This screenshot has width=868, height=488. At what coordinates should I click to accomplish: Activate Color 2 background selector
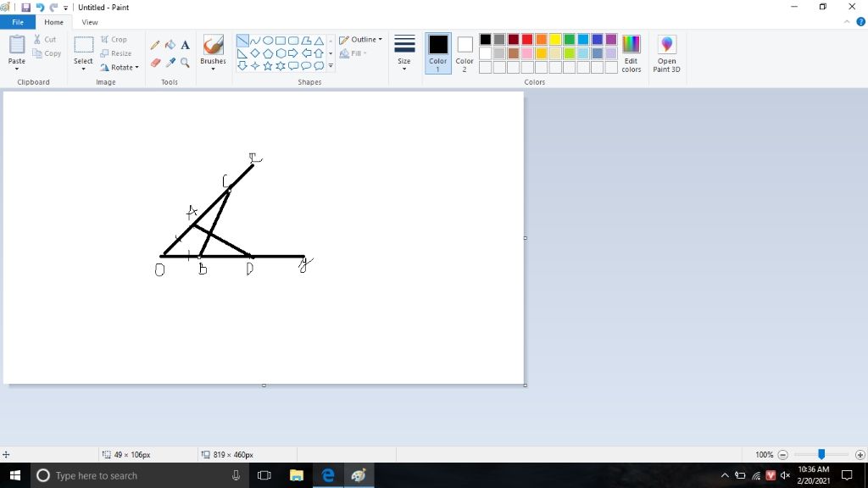point(465,53)
